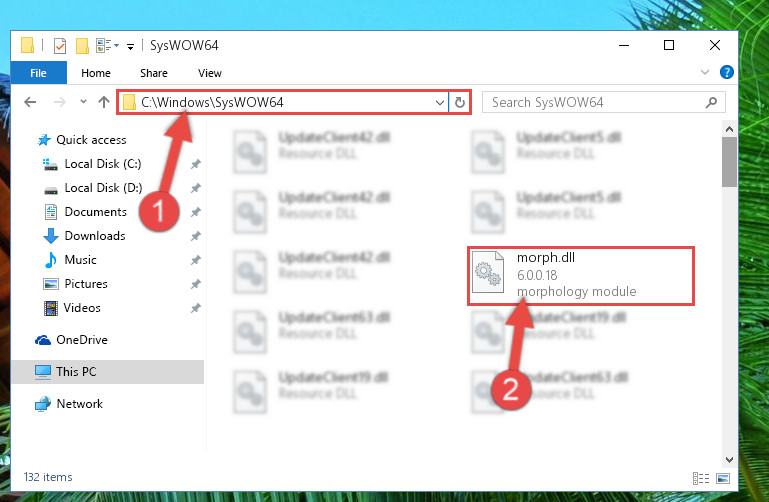The height and width of the screenshot is (502, 769).
Task: Toggle the pin next to Music
Action: point(196,260)
